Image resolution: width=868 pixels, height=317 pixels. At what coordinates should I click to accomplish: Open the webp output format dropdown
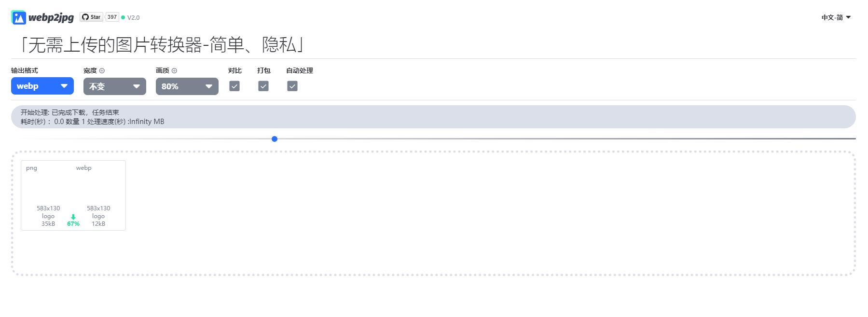point(42,86)
